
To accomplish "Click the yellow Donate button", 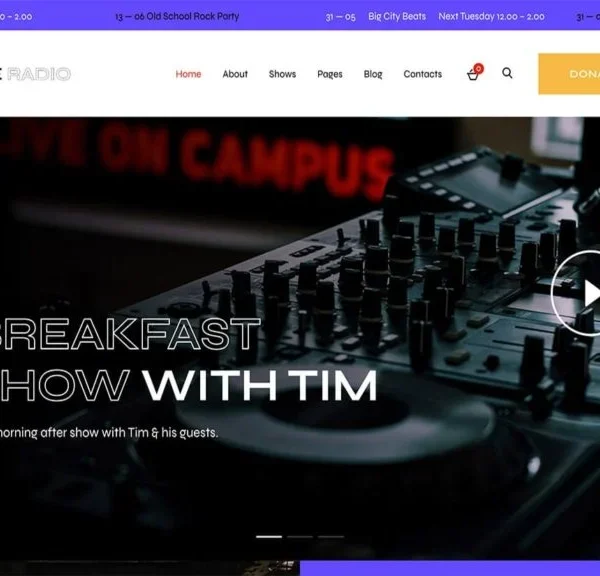I will click(569, 74).
